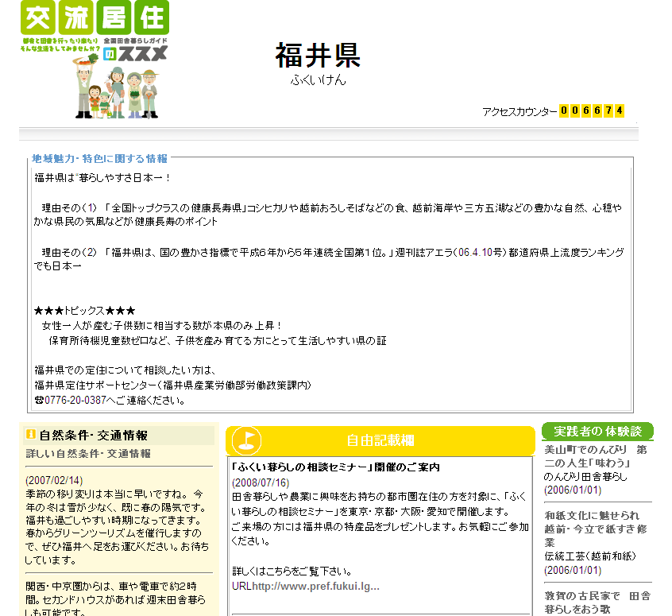Click the access counter digits
Viewport: 672px width, 616px height.
tap(592, 110)
